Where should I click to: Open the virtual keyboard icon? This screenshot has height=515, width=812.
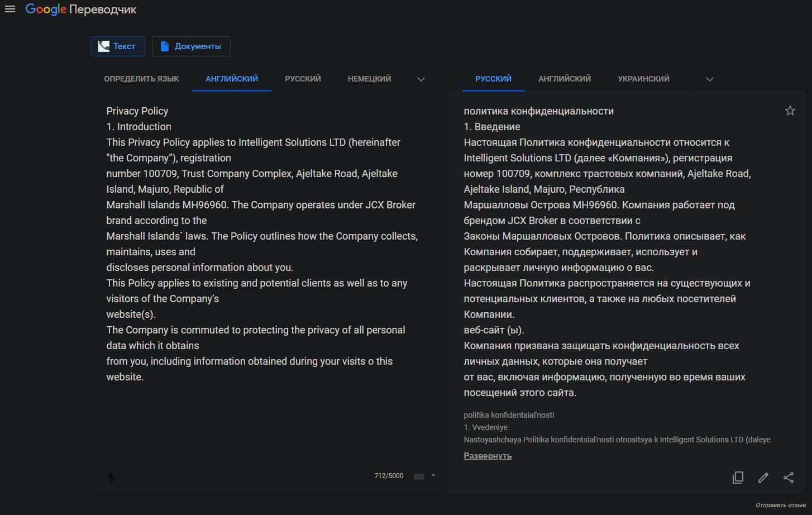pyautogui.click(x=419, y=476)
